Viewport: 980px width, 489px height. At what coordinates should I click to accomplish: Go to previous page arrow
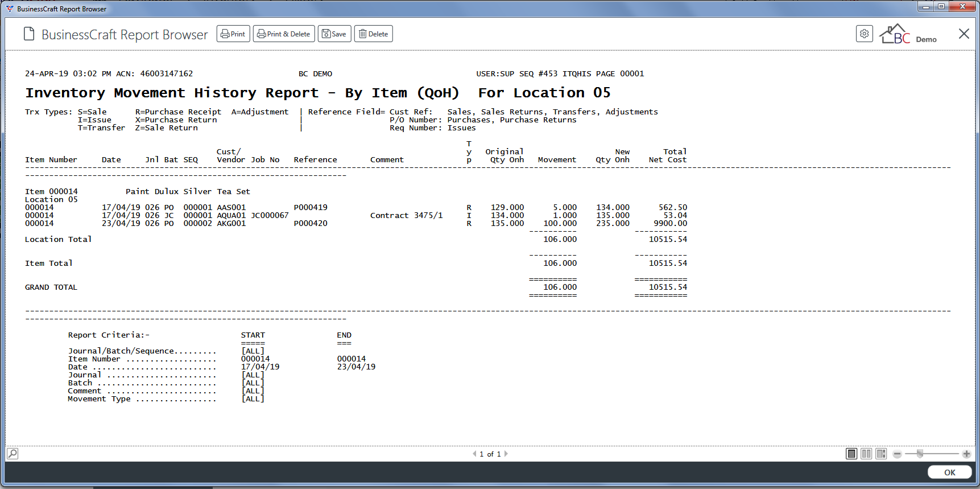[x=474, y=454]
